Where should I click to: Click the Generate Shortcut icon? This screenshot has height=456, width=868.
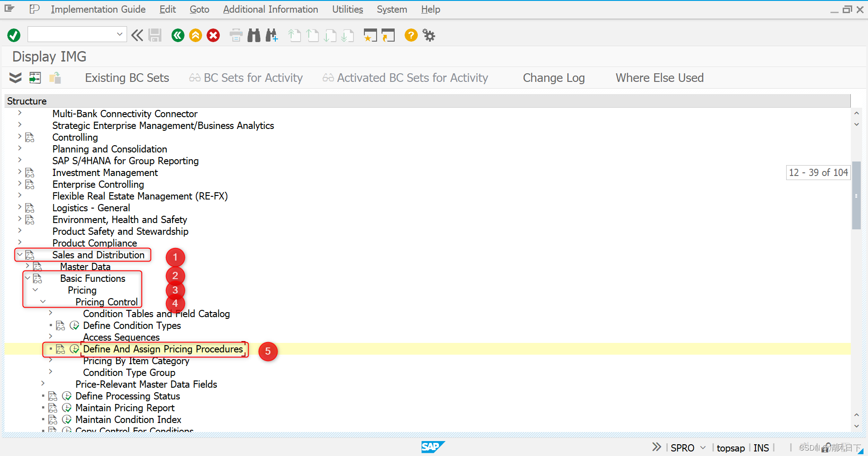[388, 35]
